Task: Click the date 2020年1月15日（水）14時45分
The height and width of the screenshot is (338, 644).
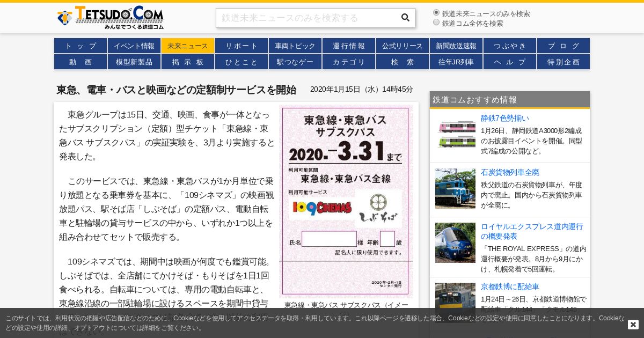Action: 362,89
